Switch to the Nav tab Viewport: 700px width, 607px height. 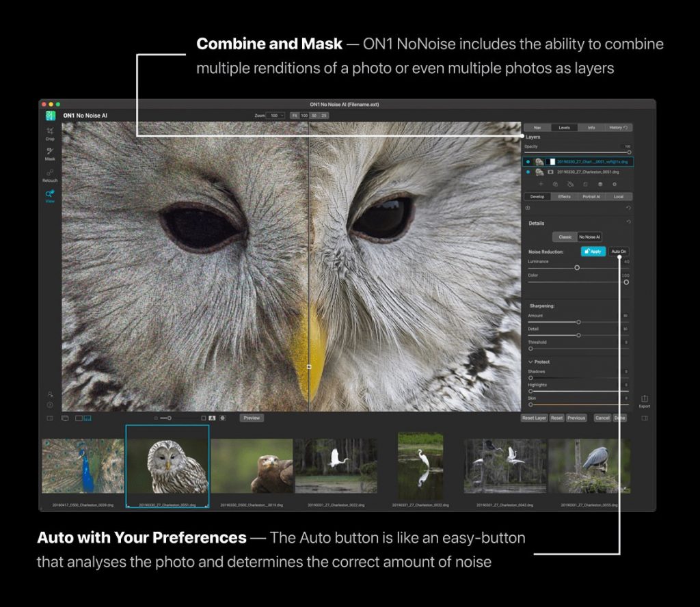click(x=537, y=128)
